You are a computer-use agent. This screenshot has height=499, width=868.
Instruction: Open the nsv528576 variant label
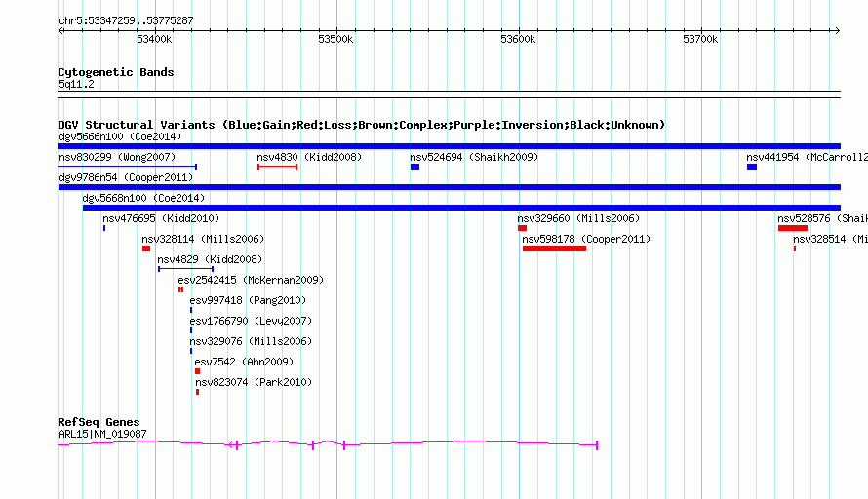pos(822,218)
